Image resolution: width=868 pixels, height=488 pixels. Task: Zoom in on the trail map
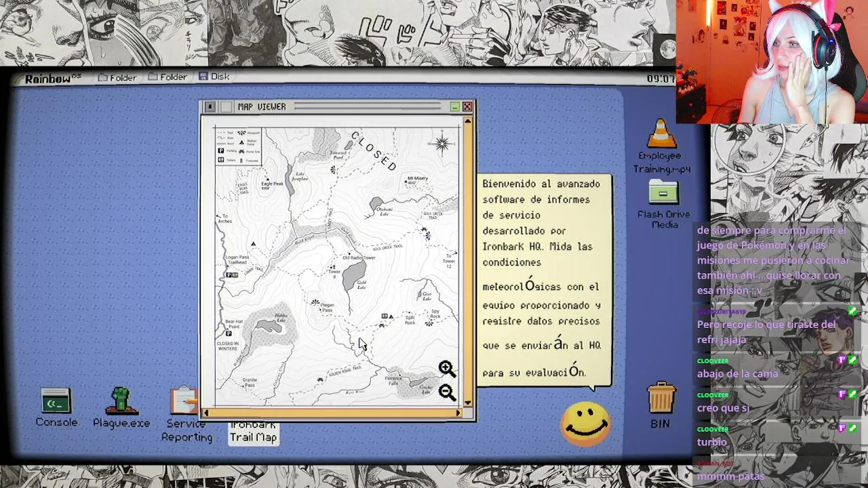point(446,369)
